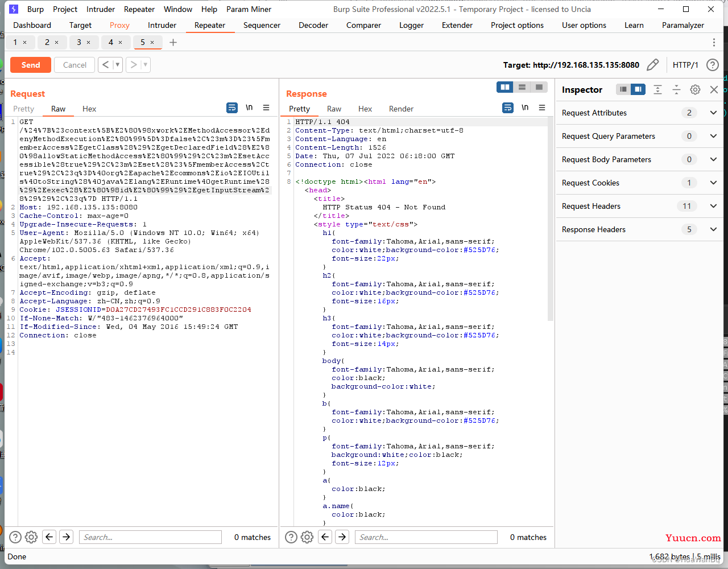Select Hex view in Response panel
Screen dimensions: 728x569
pyautogui.click(x=365, y=109)
